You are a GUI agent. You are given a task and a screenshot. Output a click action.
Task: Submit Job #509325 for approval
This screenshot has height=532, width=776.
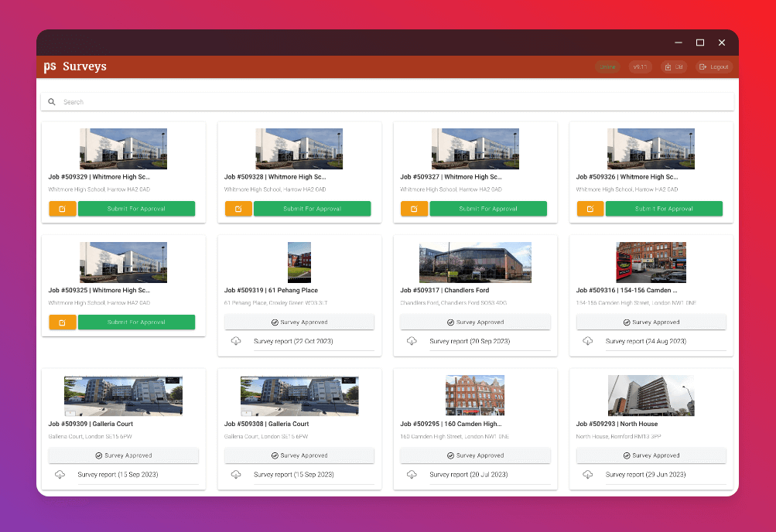[x=137, y=322]
